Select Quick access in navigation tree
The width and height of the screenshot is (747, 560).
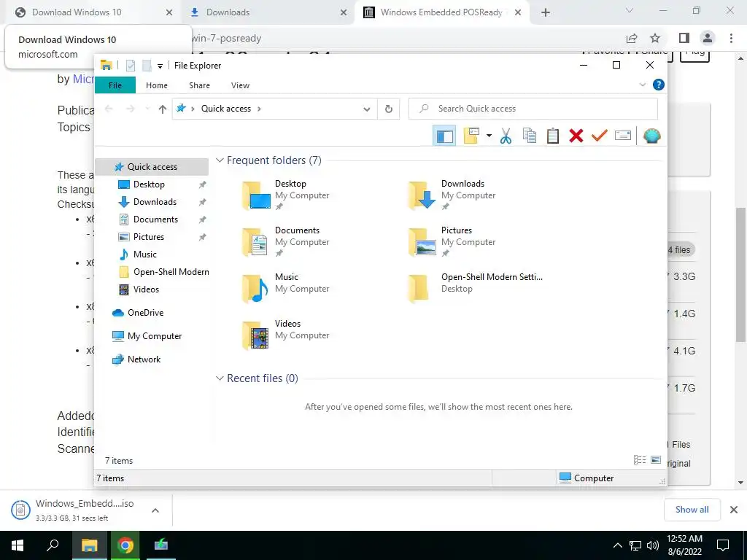tap(152, 167)
